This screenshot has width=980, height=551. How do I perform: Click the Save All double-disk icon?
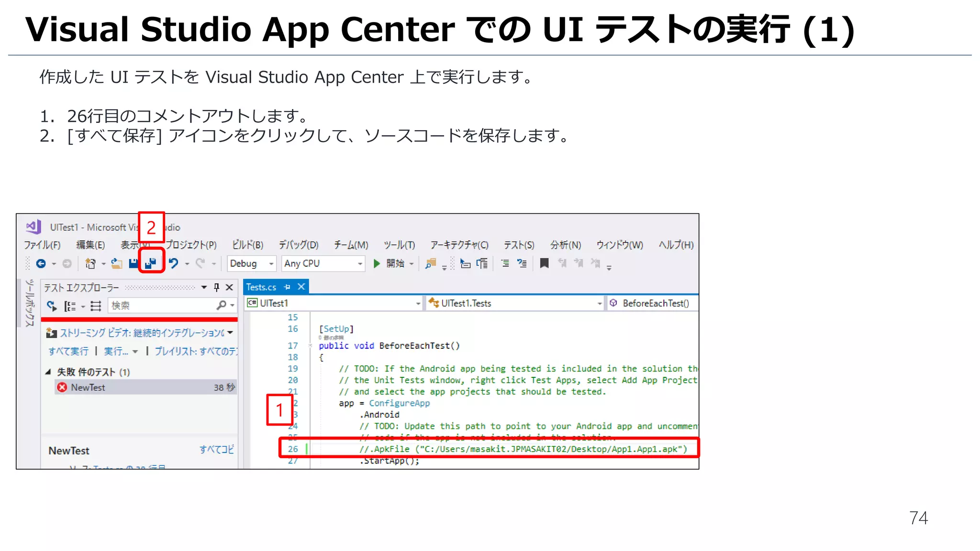[x=151, y=263]
